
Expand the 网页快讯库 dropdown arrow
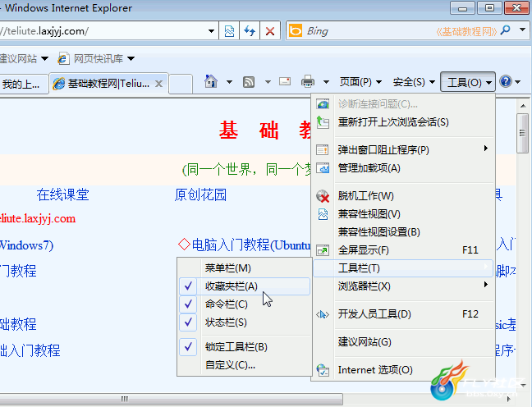coord(131,59)
